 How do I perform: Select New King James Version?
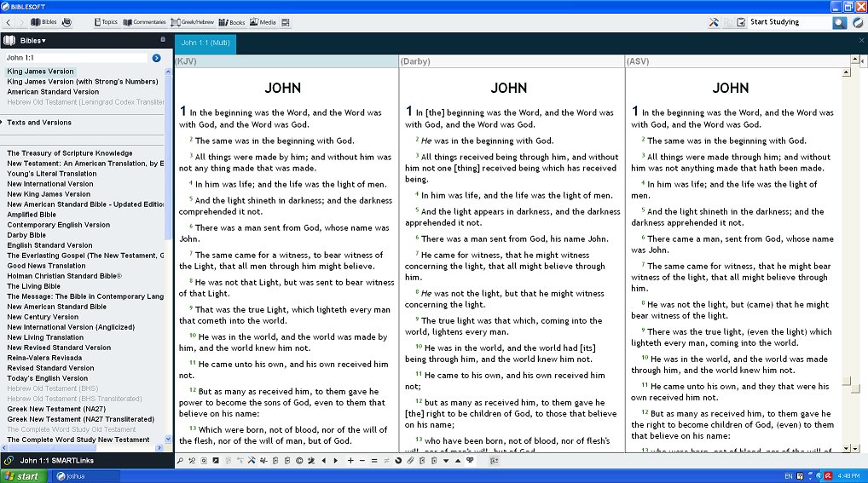tap(49, 194)
